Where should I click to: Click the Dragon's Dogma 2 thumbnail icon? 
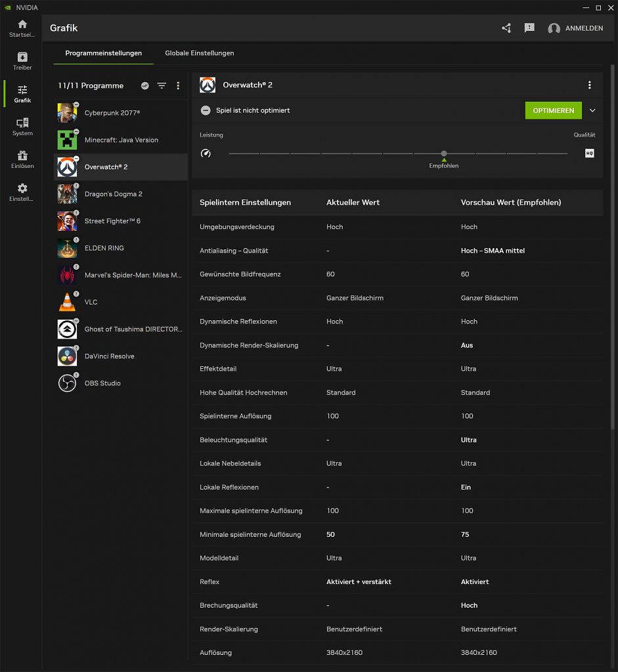coord(68,194)
